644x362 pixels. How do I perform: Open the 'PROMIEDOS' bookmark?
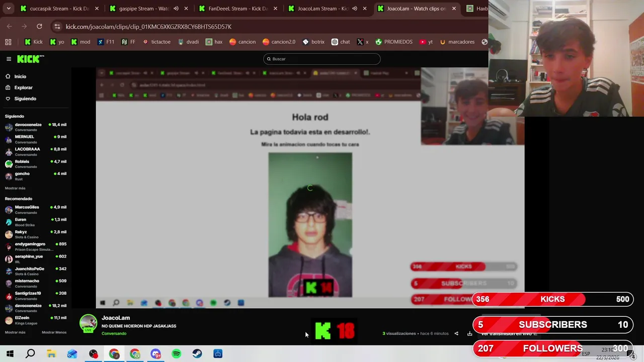[x=394, y=42]
